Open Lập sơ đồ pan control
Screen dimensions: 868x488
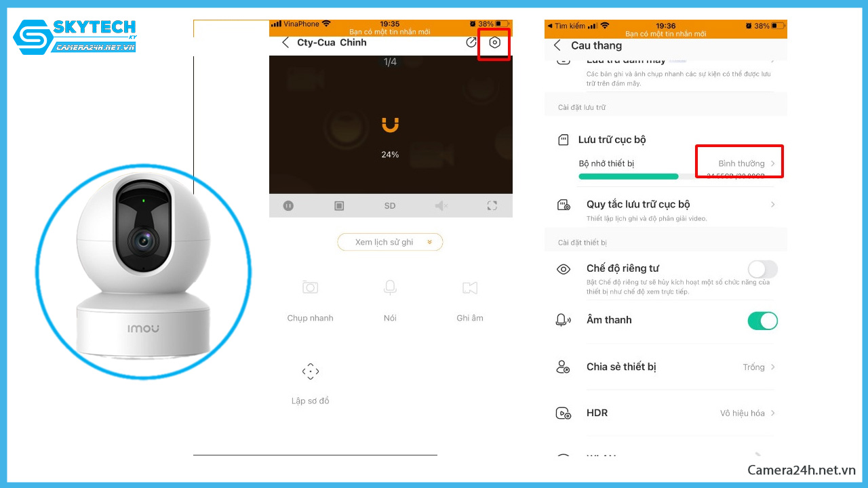(310, 371)
